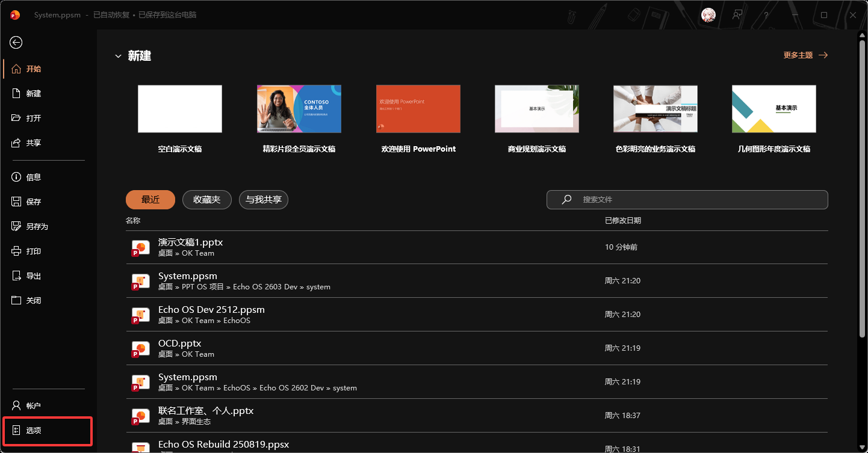Open Echo OS Dev 2512.ppsm file
This screenshot has height=453, width=868.
click(477, 315)
